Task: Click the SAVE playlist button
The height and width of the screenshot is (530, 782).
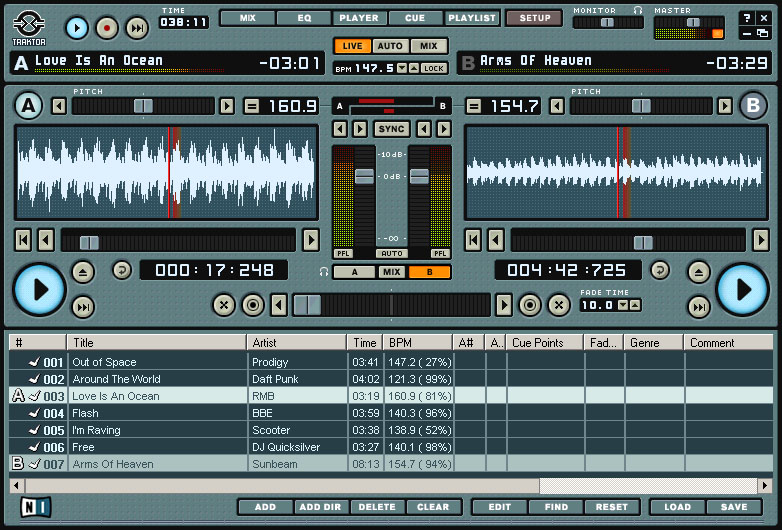Action: click(x=734, y=507)
